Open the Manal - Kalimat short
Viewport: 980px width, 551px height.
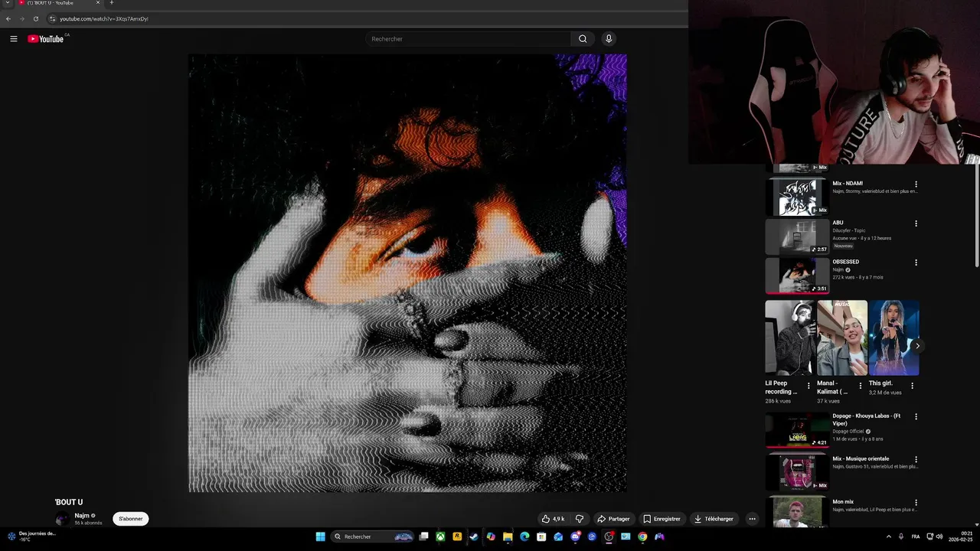pyautogui.click(x=842, y=338)
